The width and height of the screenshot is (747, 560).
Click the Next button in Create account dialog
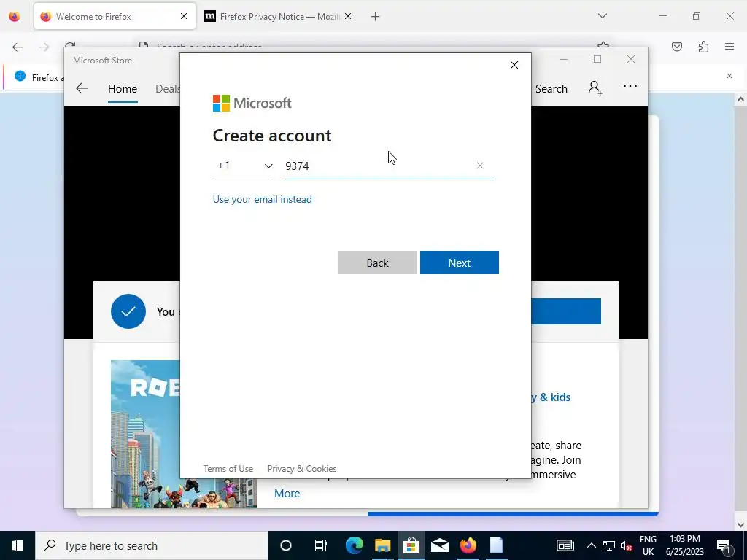pyautogui.click(x=460, y=262)
